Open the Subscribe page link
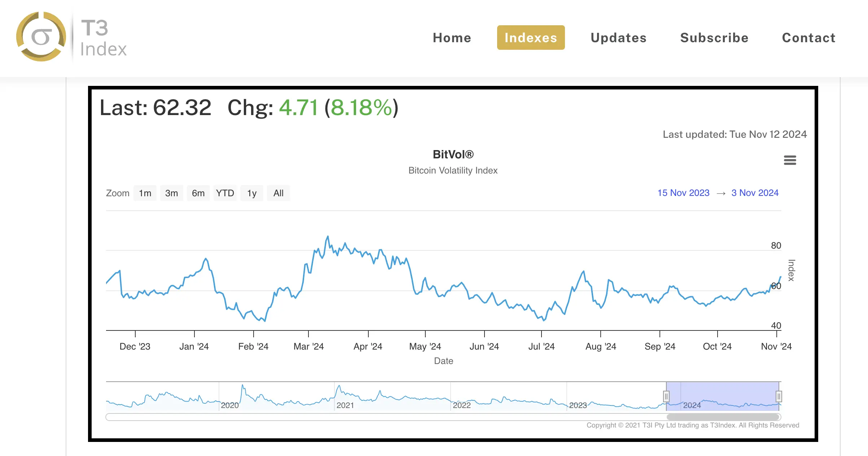The height and width of the screenshot is (456, 868). tap(714, 38)
